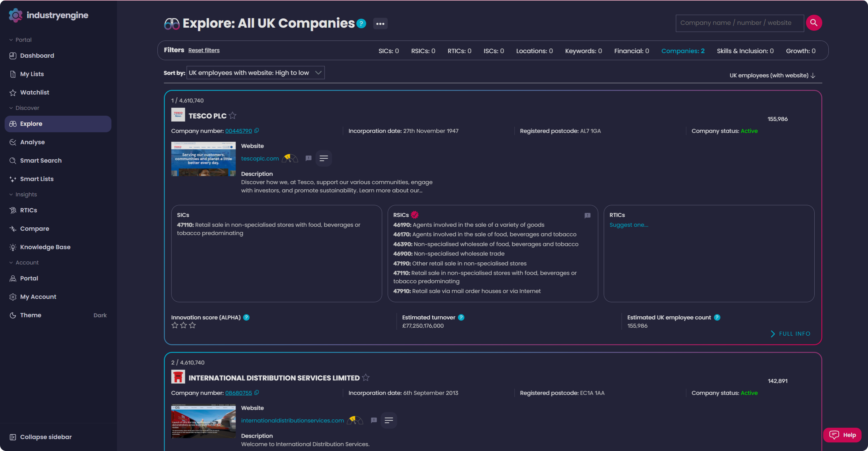This screenshot has height=451, width=868.
Task: Visit tescoplc.com website link
Action: (x=260, y=158)
